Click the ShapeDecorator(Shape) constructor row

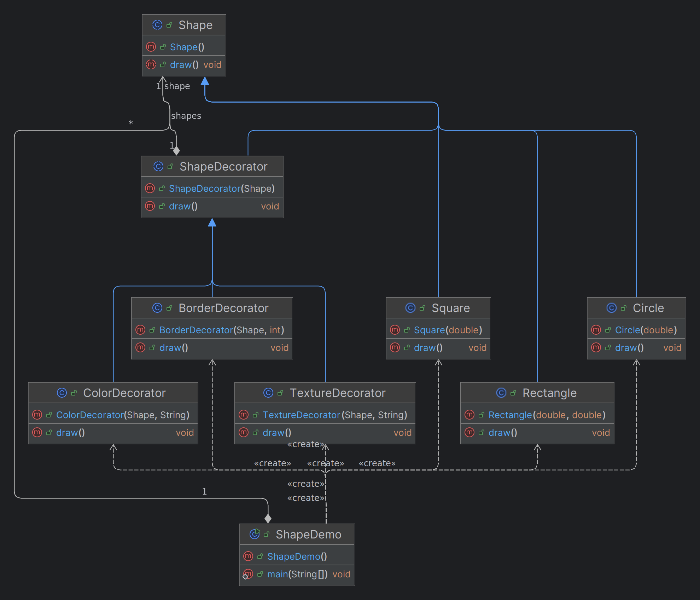pyautogui.click(x=221, y=188)
